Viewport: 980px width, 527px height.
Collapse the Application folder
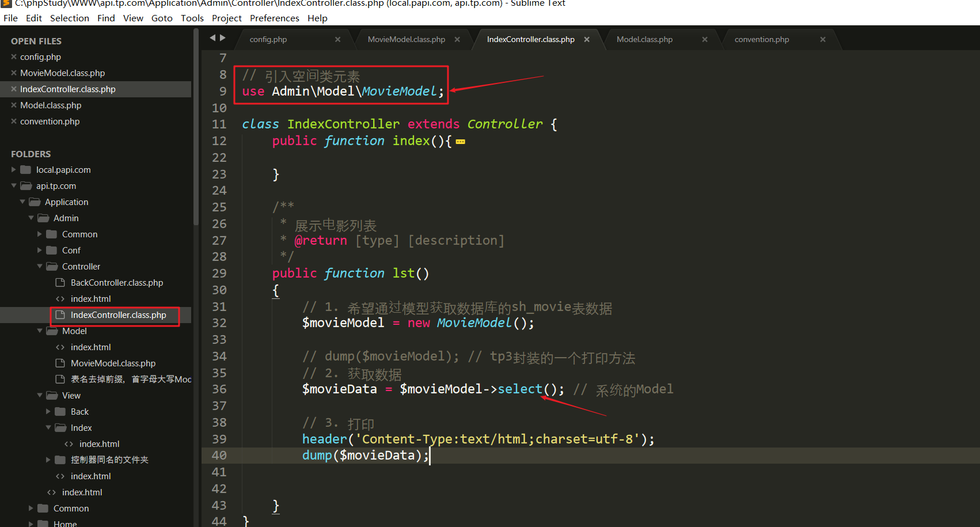[x=22, y=202]
